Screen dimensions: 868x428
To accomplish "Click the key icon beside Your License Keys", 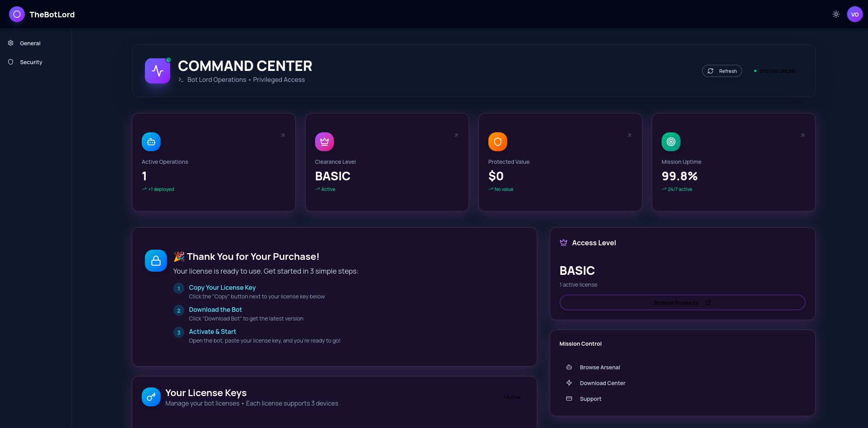I will pos(151,397).
